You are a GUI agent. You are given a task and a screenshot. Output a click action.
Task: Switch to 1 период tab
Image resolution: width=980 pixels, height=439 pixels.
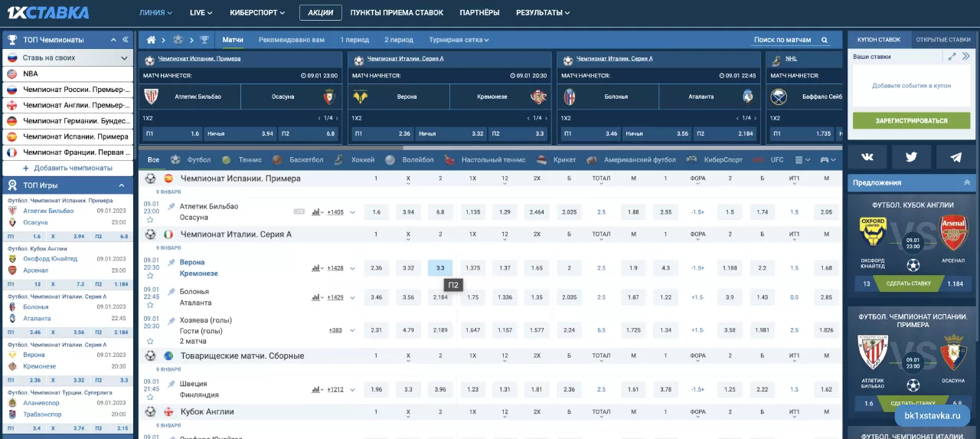(x=354, y=40)
